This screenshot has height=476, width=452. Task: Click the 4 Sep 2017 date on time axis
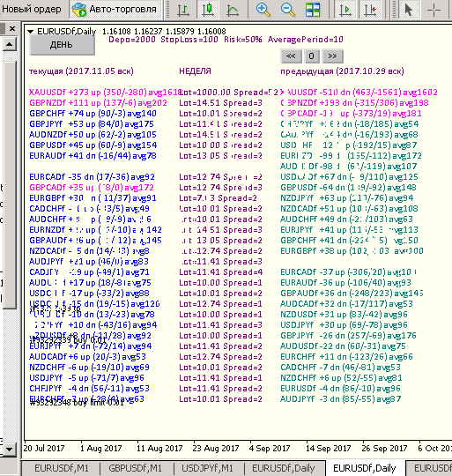[x=270, y=449]
